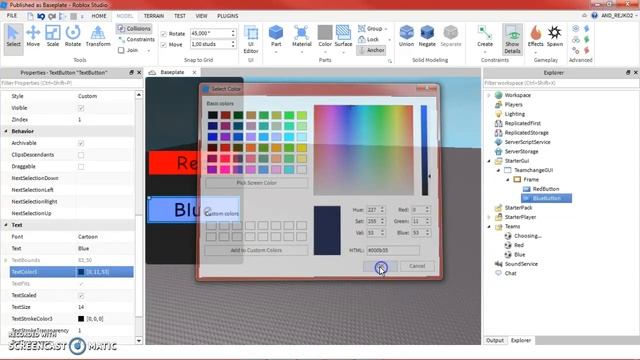Switch to the TERRAIN ribbon tab
Screen dimensions: 640x360
point(154,16)
